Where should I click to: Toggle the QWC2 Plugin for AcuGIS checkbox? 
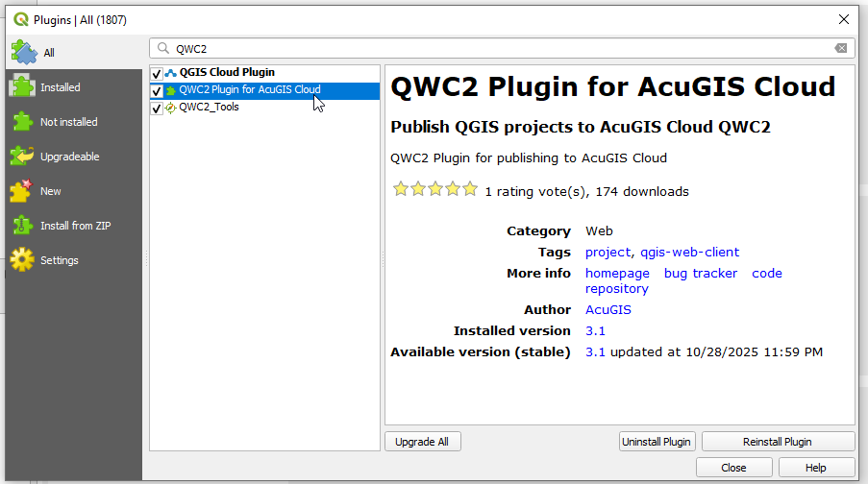click(157, 90)
